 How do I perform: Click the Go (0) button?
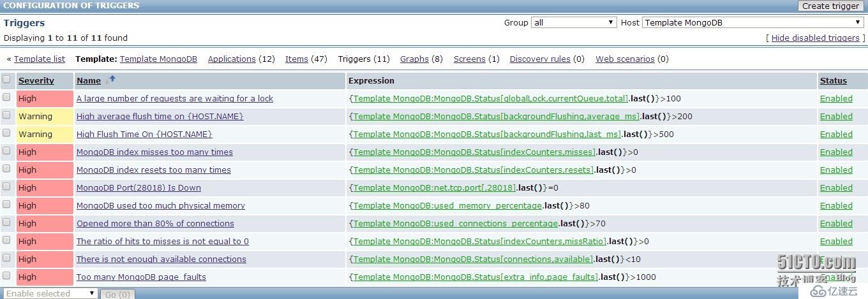(x=117, y=294)
